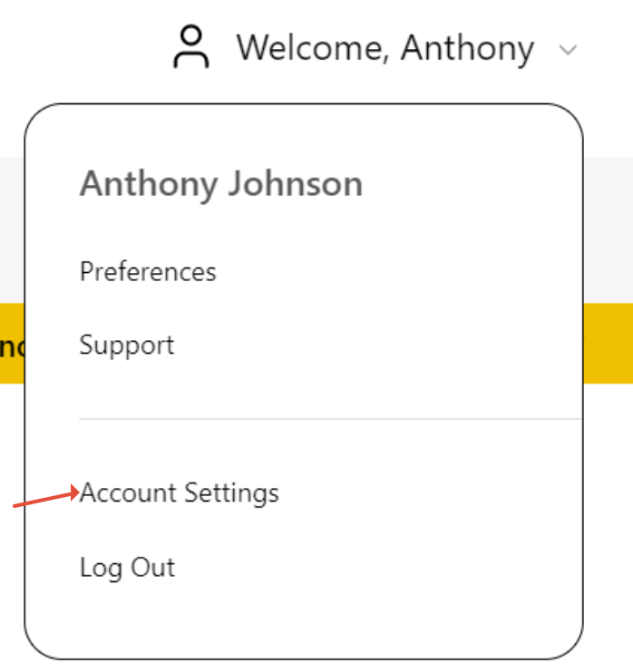Open Support from the account menu
Viewport: 633px width, 672px height.
pyautogui.click(x=127, y=346)
